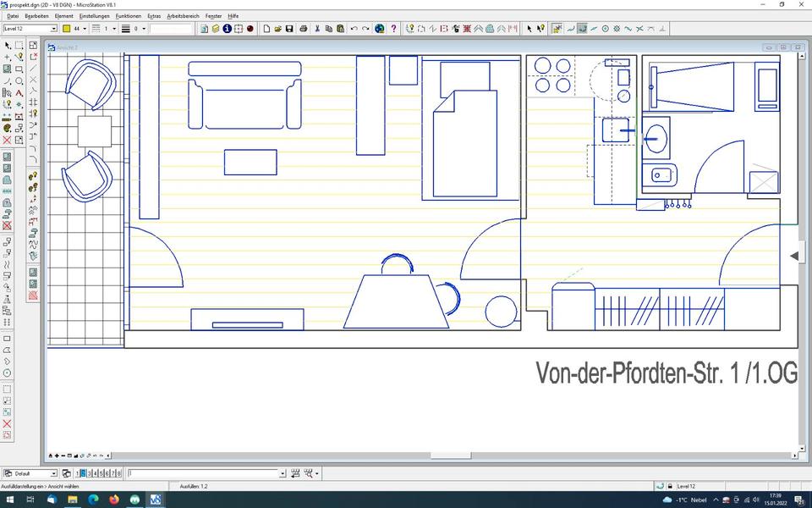812x508 pixels.
Task: Expand the Level 12 active level dropdown
Action: (x=53, y=29)
